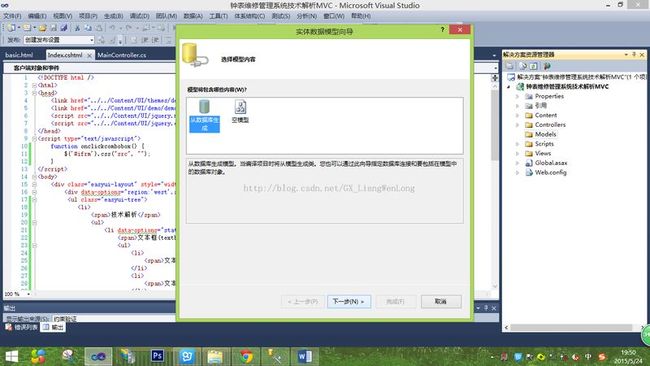Screen dimensions: 650x366
Task: Click the Visual Studio taskbar icon
Action: [x=98, y=356]
